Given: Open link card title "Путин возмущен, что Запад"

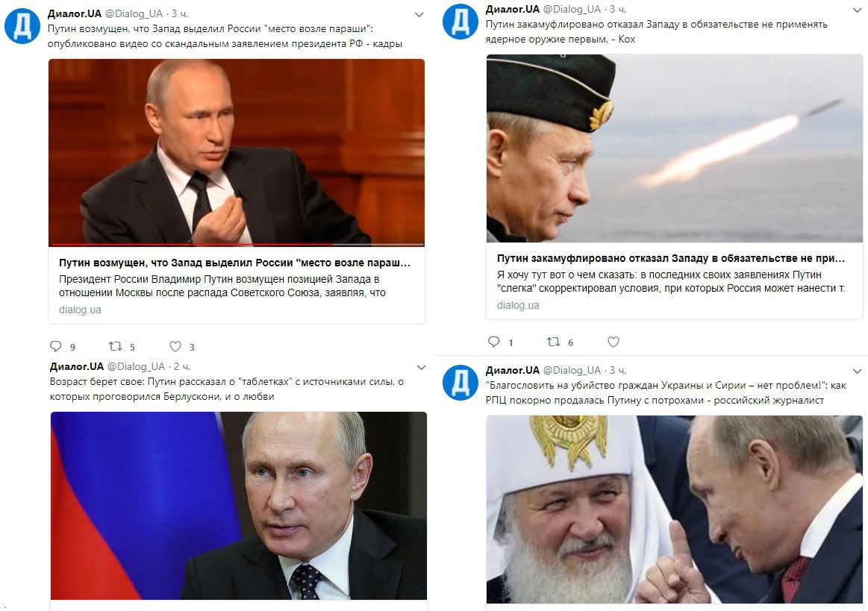Looking at the screenshot, I should click(x=234, y=263).
